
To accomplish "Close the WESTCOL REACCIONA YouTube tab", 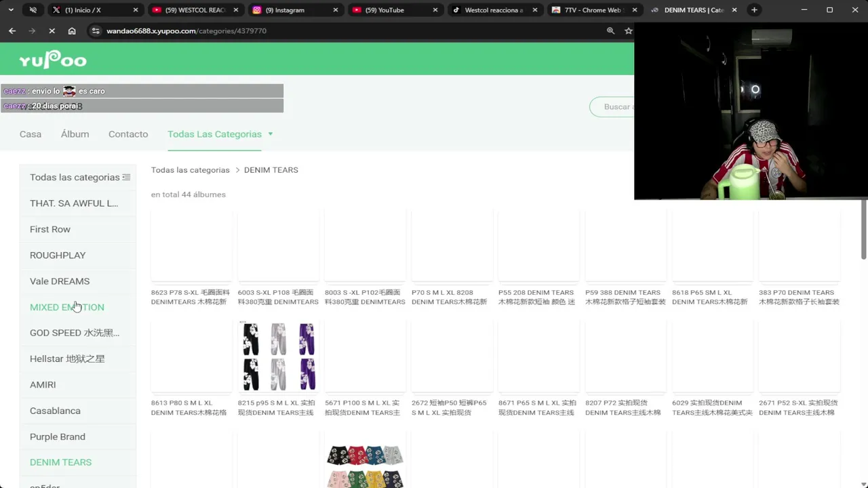I will click(235, 10).
